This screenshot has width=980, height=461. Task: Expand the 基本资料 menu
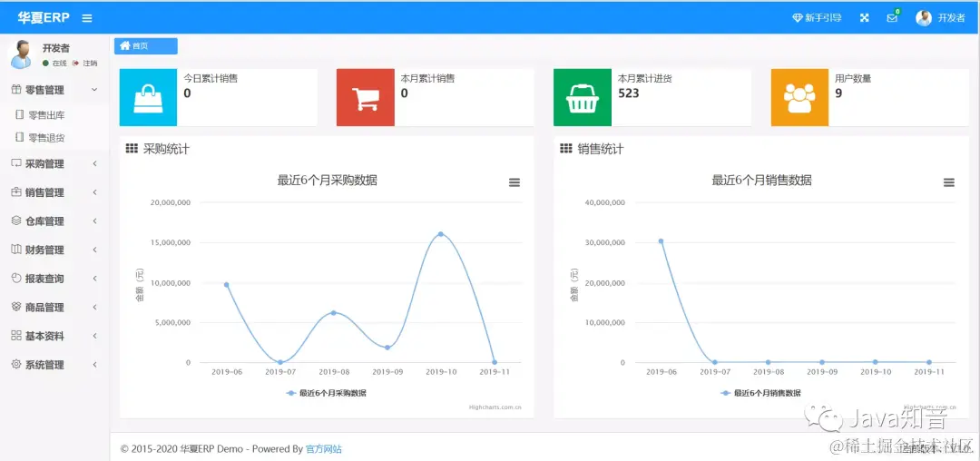tap(54, 336)
